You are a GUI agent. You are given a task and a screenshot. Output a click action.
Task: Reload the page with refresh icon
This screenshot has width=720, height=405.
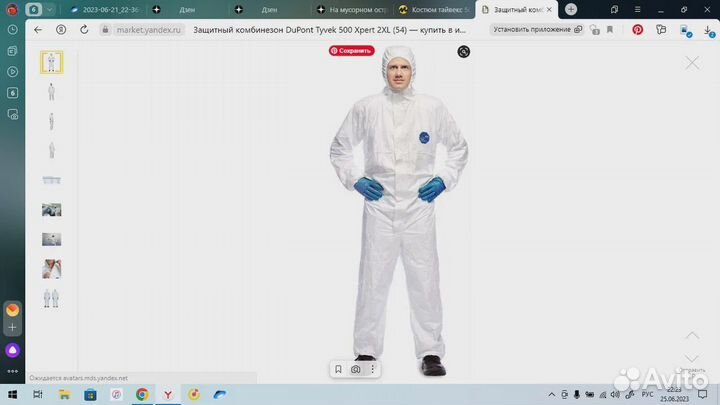[x=84, y=30]
